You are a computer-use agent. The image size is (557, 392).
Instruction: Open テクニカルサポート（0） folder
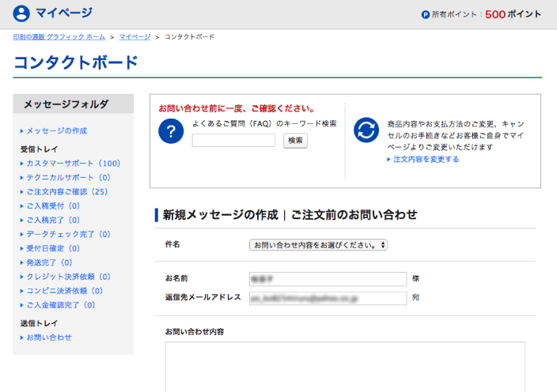point(68,178)
